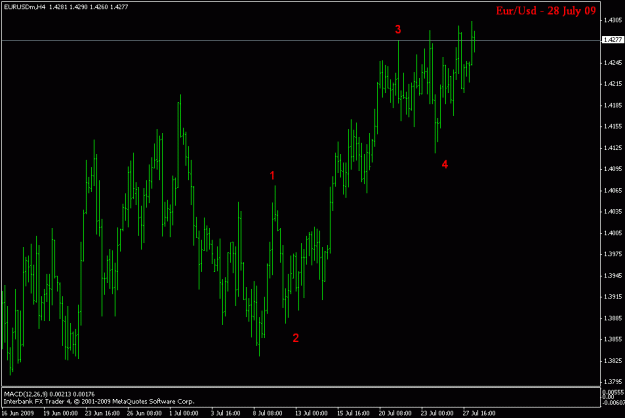The height and width of the screenshot is (418, 625).
Task: Click the 23 Jul 00:00 time label
Action: (x=437, y=413)
